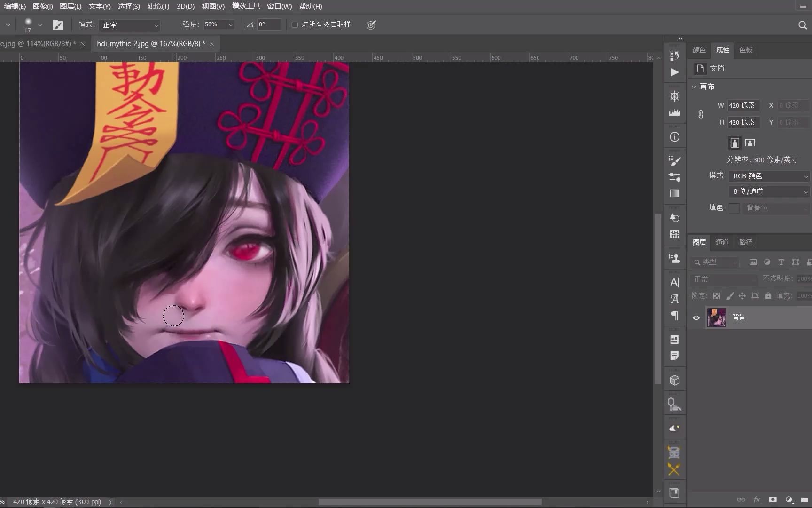Open the Actions panel play icon

tap(674, 72)
